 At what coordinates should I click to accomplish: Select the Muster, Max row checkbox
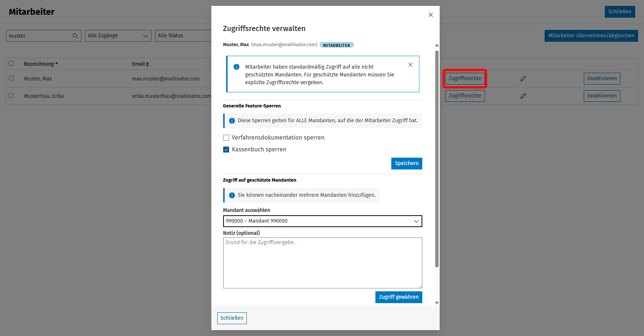click(x=11, y=78)
